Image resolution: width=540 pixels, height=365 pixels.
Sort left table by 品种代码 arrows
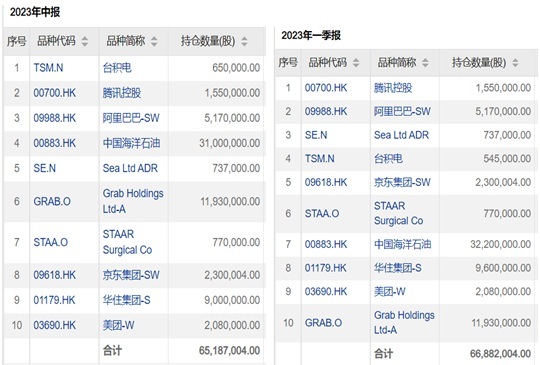(85, 41)
